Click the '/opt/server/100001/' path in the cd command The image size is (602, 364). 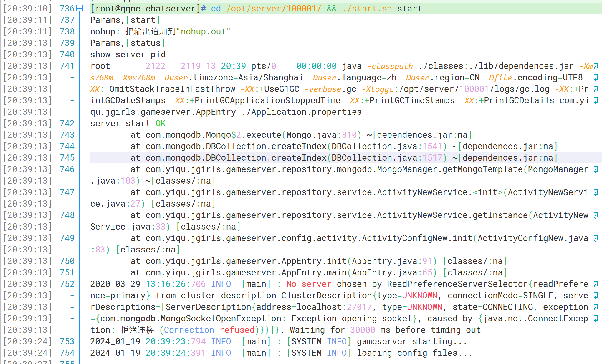click(x=274, y=9)
